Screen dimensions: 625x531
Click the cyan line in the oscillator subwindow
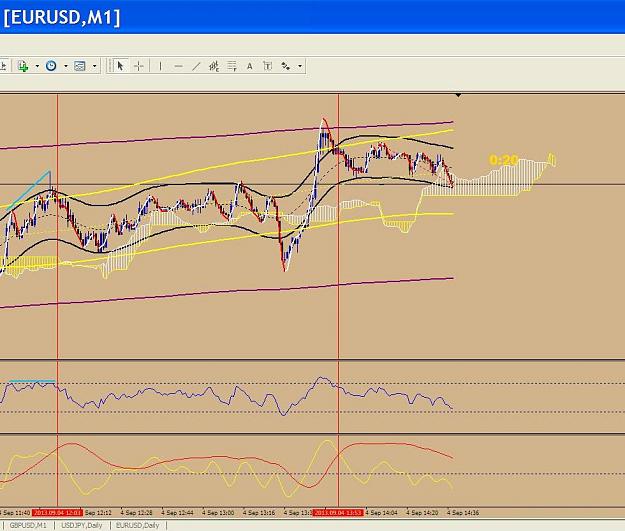32,382
